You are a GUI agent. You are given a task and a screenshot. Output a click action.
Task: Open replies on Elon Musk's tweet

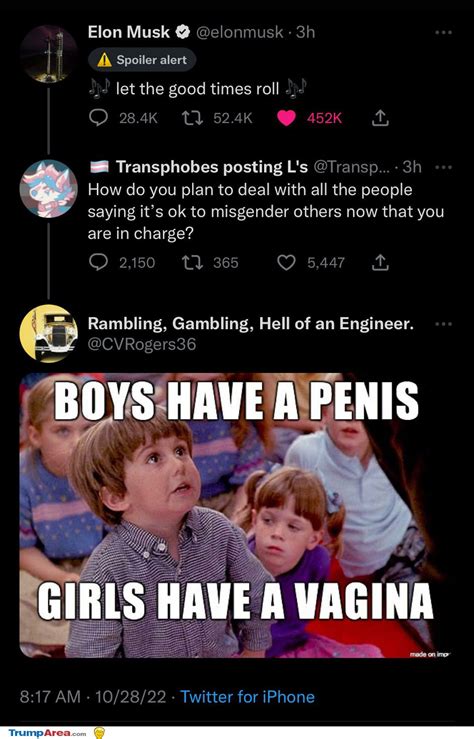98,118
